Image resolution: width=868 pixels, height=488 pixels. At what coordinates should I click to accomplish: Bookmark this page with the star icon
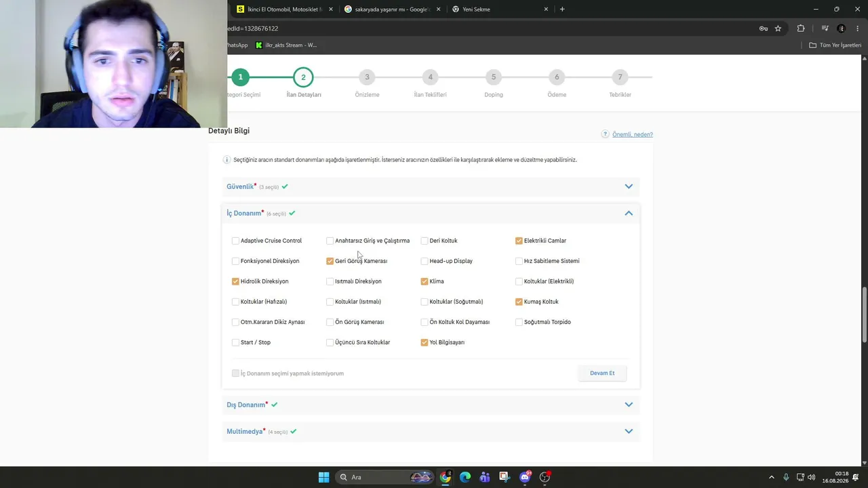point(778,28)
